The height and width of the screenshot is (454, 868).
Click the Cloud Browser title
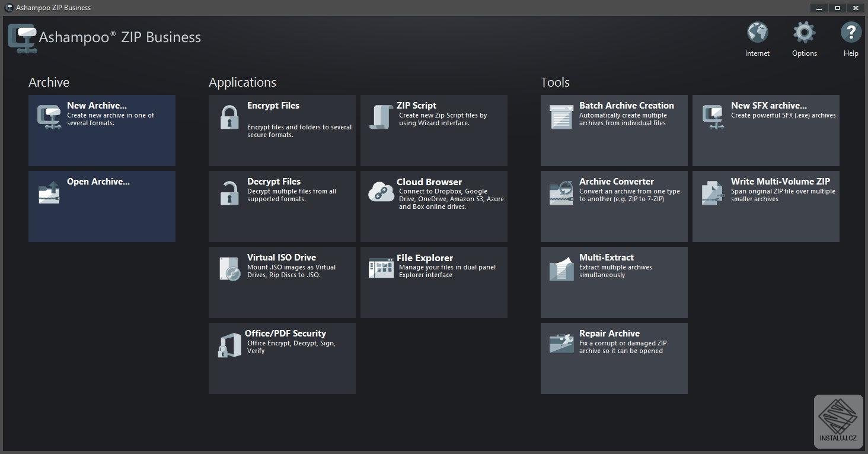(x=429, y=182)
